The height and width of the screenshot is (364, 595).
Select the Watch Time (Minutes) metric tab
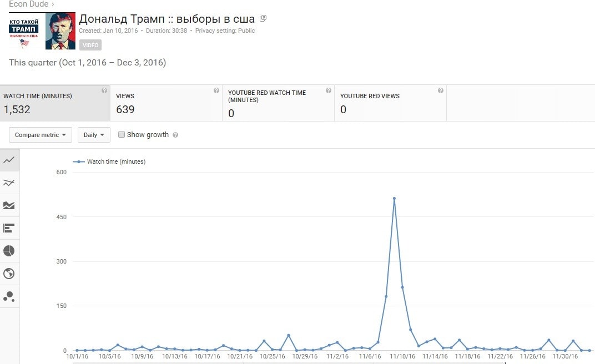[54, 103]
